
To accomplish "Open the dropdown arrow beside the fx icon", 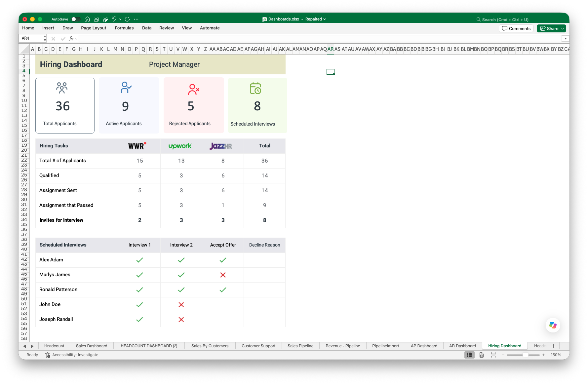I will 76,39.
